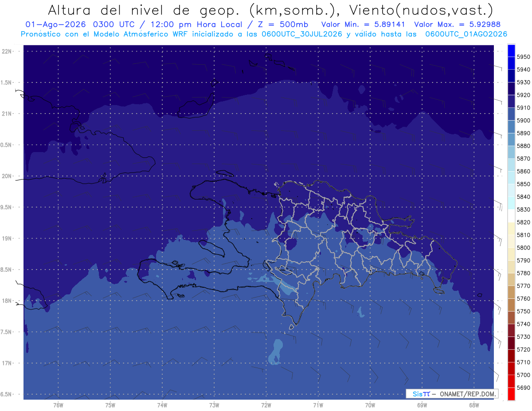Image resolution: width=532 pixels, height=411 pixels.
Task: Click the 21N latitude axis label
Action: pyautogui.click(x=7, y=114)
